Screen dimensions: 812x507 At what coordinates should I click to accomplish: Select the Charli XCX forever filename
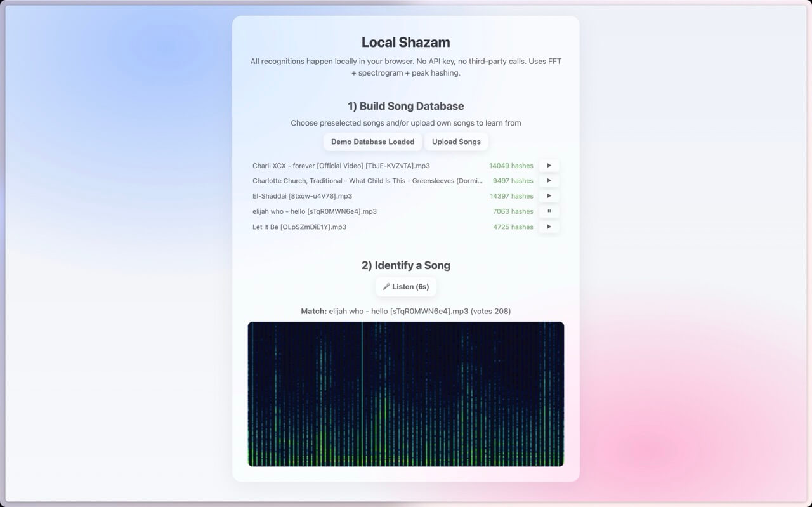tap(341, 166)
